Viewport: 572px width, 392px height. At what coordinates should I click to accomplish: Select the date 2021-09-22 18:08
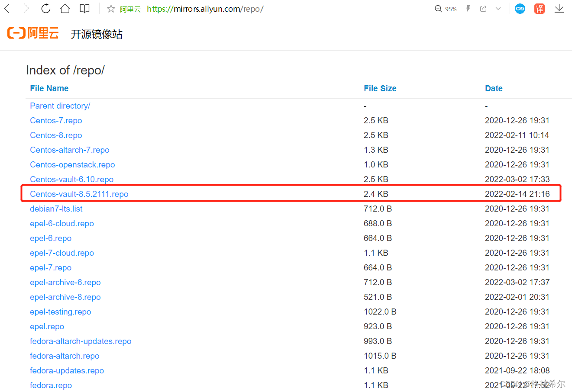pos(517,370)
